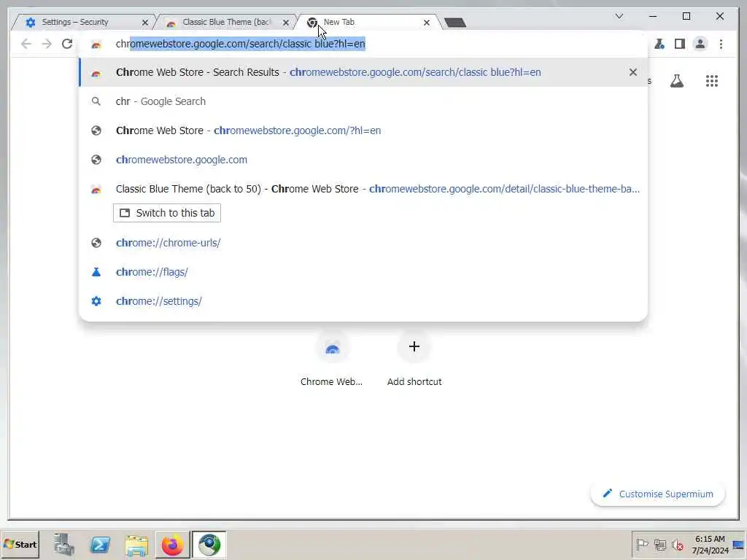Click the address bar URL text

pos(240,44)
